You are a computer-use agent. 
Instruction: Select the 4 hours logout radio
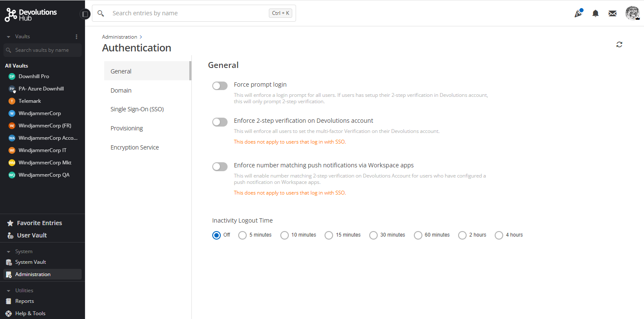[499, 235]
